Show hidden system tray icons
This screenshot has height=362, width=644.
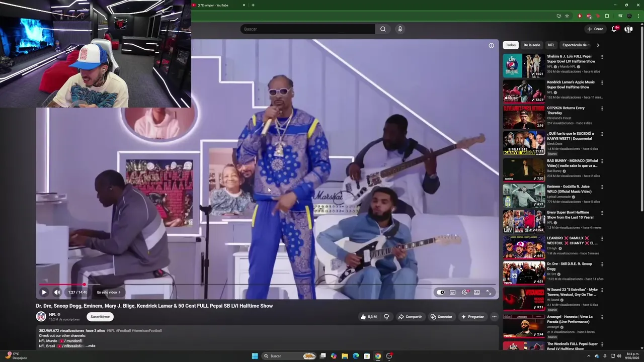point(589,356)
